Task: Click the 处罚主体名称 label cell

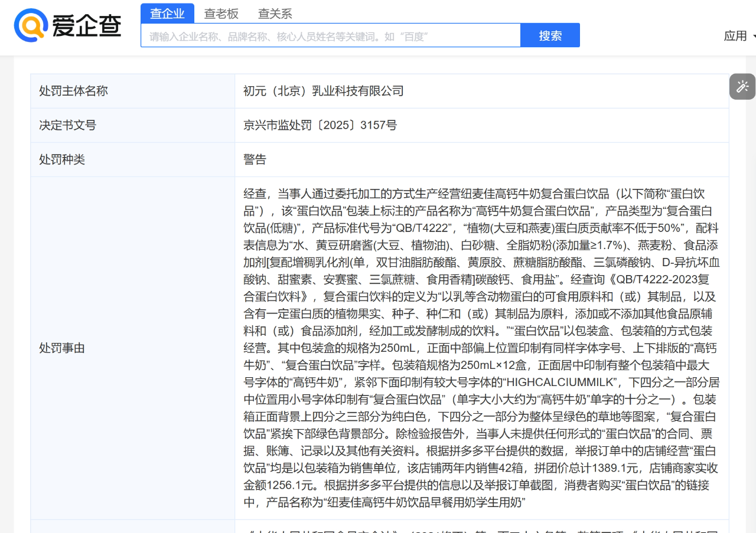Action: [133, 91]
